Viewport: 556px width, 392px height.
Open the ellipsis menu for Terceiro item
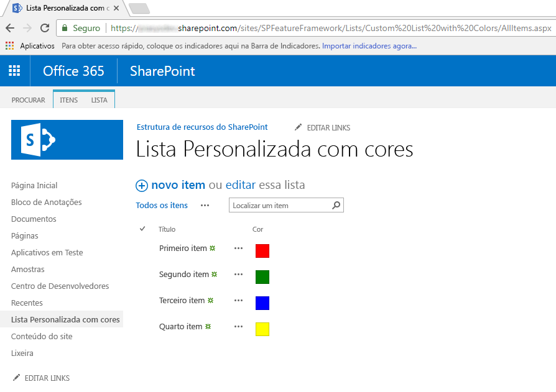pos(239,300)
